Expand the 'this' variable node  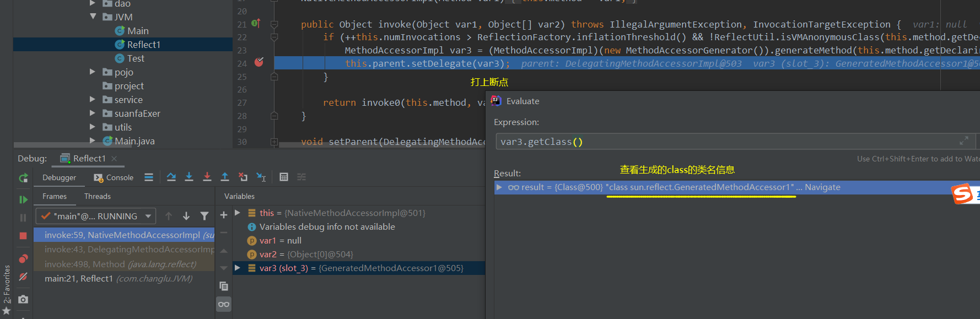pos(238,213)
